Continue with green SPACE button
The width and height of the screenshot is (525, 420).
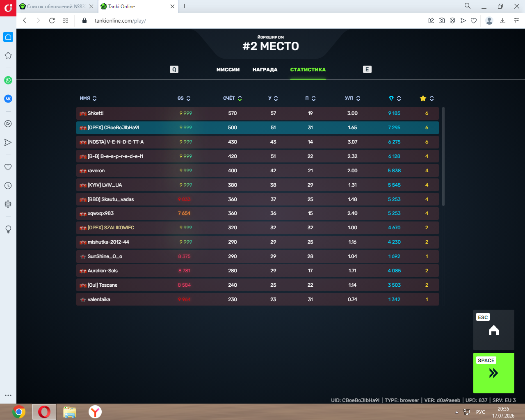494,373
